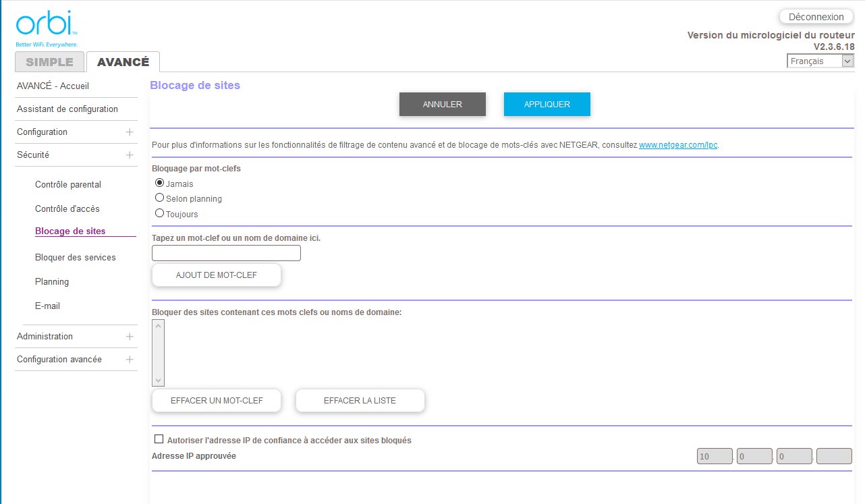
Task: Click the keyword or domain text field
Action: (226, 253)
